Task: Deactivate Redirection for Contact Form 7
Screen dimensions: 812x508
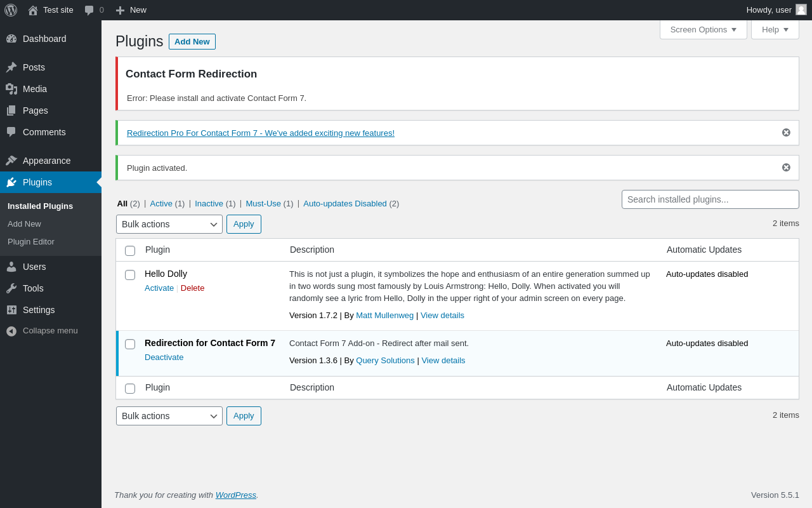Action: click(x=164, y=358)
